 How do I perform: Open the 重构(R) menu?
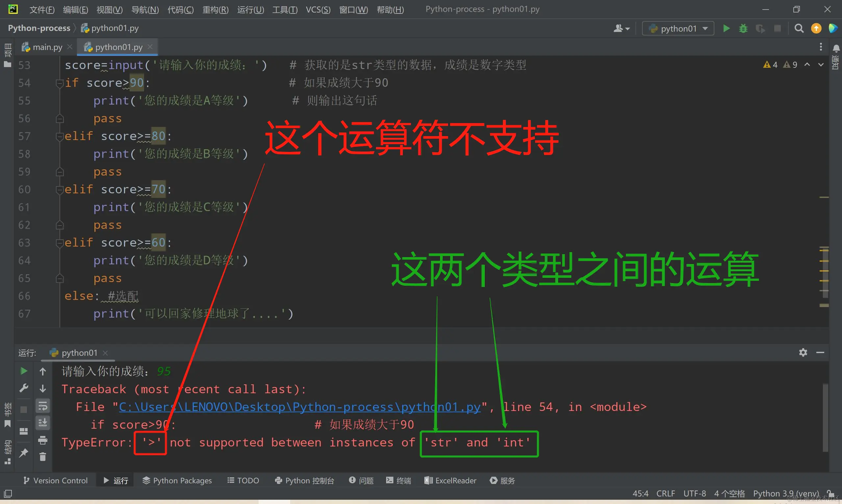[215, 10]
